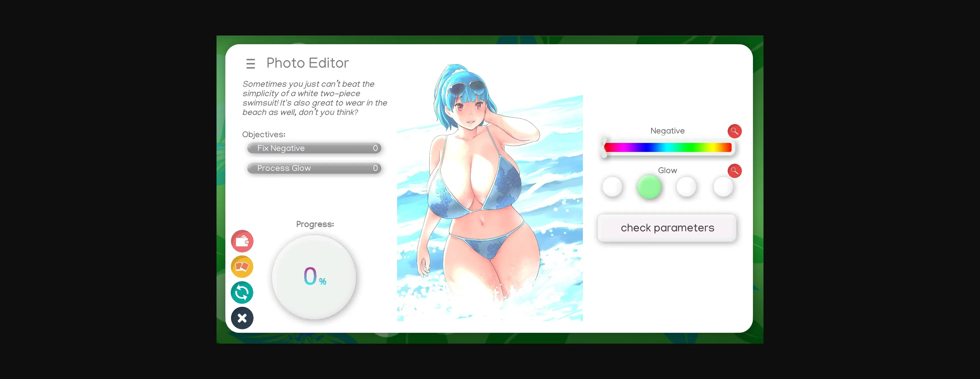Reset edits with the teal refresh icon
The height and width of the screenshot is (379, 980).
click(x=242, y=292)
